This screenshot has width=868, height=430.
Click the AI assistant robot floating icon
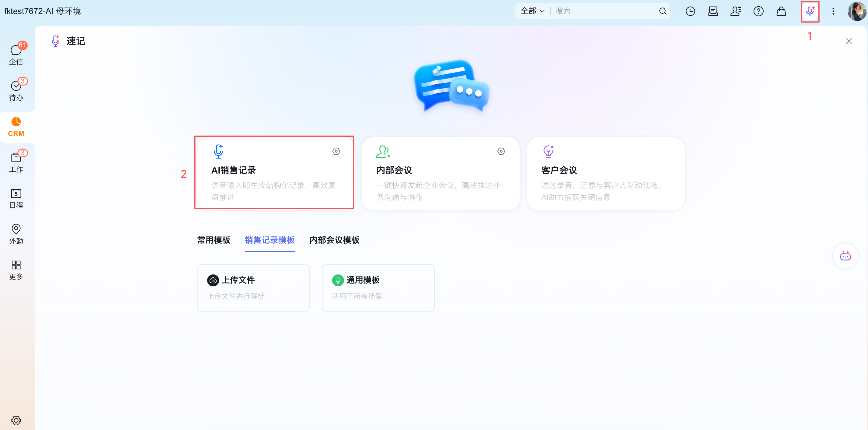[845, 256]
